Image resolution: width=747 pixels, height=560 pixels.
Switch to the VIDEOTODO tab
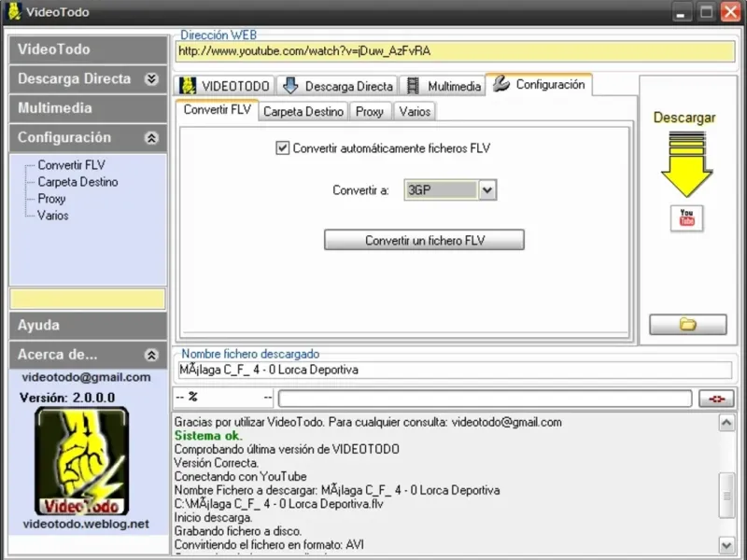(224, 86)
